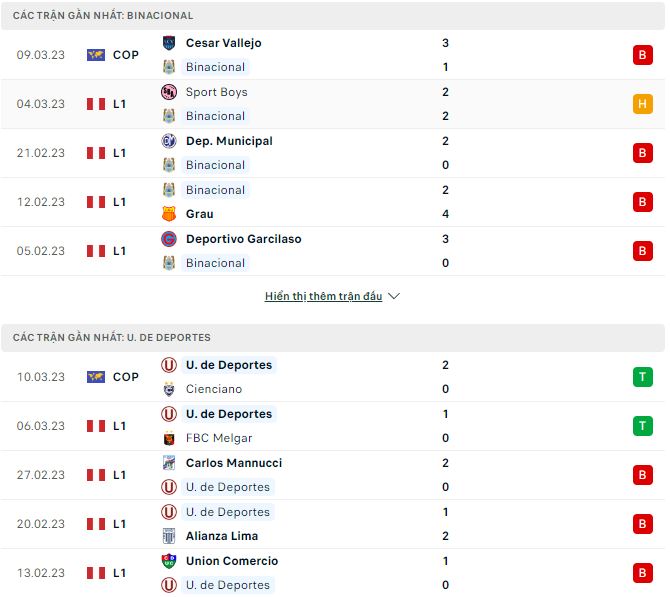Click the green 'T' badge for Cienciano match
The image size is (670, 597).
click(x=642, y=377)
